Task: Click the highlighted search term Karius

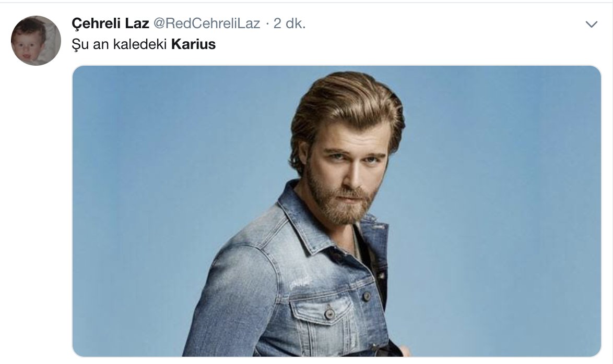Action: pyautogui.click(x=193, y=44)
